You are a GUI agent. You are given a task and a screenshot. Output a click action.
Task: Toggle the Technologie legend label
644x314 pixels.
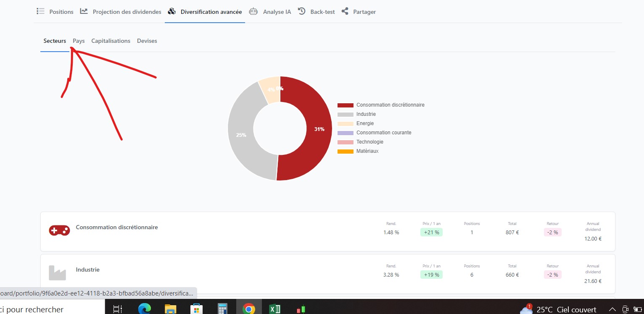coord(370,142)
